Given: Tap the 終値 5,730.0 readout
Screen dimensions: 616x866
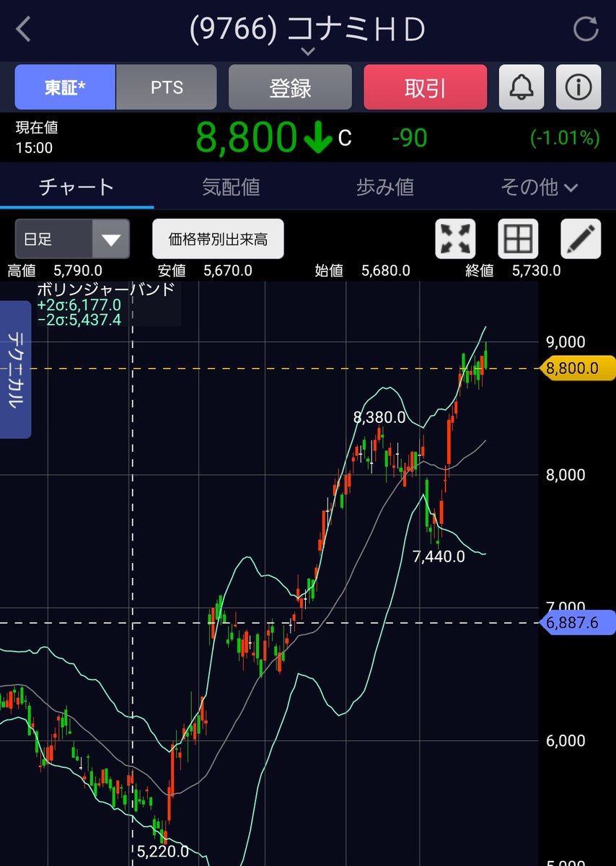Looking at the screenshot, I should [513, 271].
